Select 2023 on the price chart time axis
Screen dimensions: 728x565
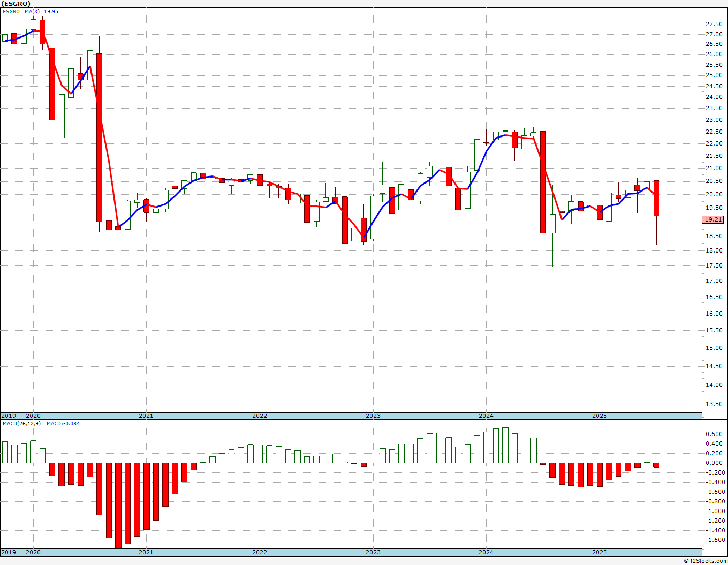373,416
